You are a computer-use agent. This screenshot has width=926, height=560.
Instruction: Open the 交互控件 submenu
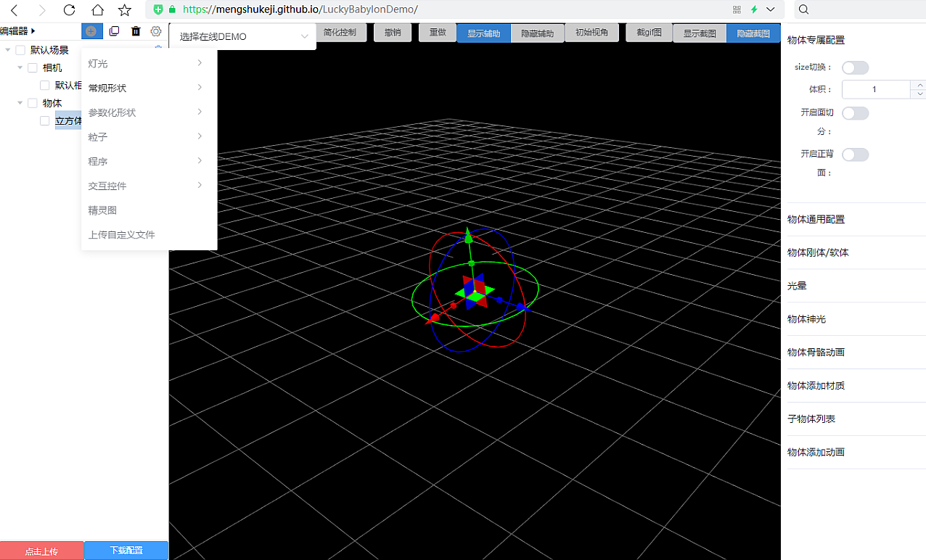click(149, 186)
